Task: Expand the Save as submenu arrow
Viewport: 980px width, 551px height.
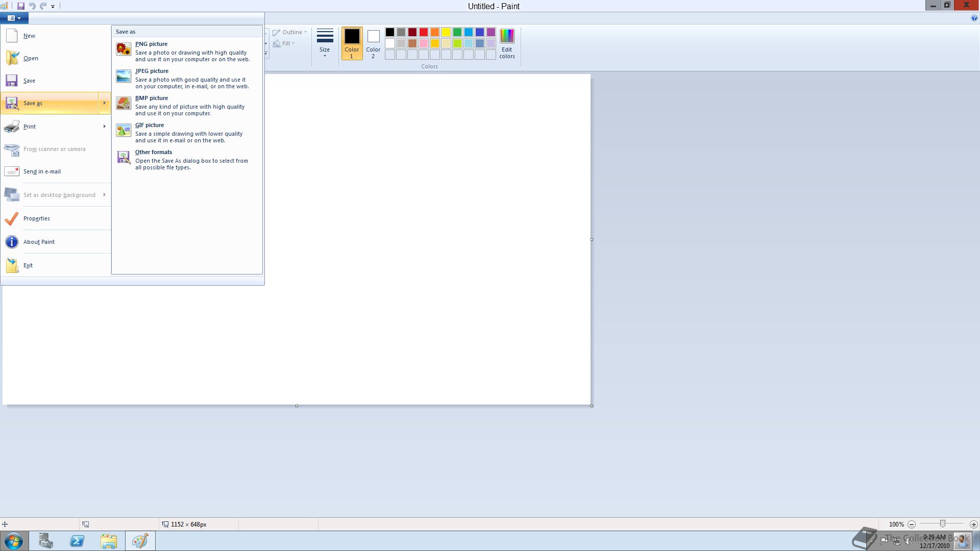Action: (x=104, y=103)
